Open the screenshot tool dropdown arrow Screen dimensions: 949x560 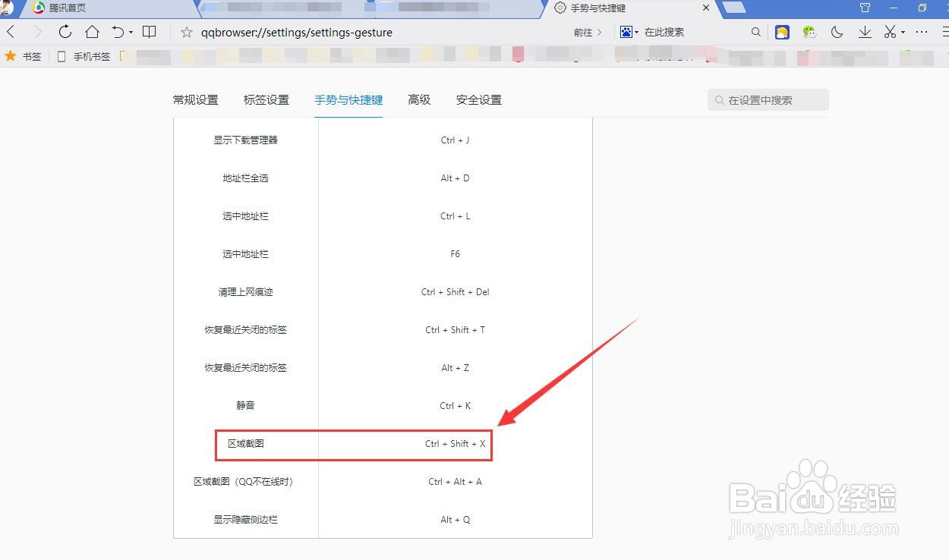coord(902,33)
